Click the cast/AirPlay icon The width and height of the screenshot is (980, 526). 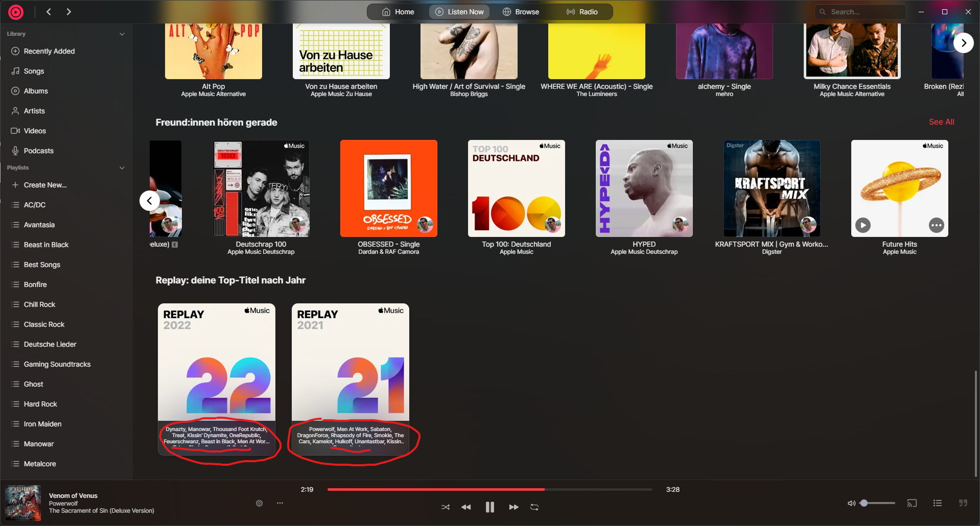click(912, 503)
